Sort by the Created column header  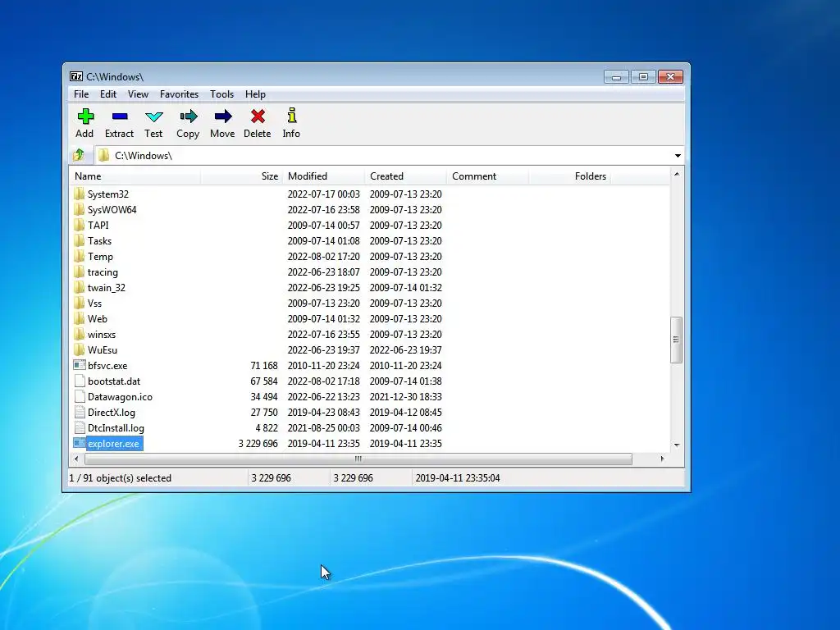405,176
